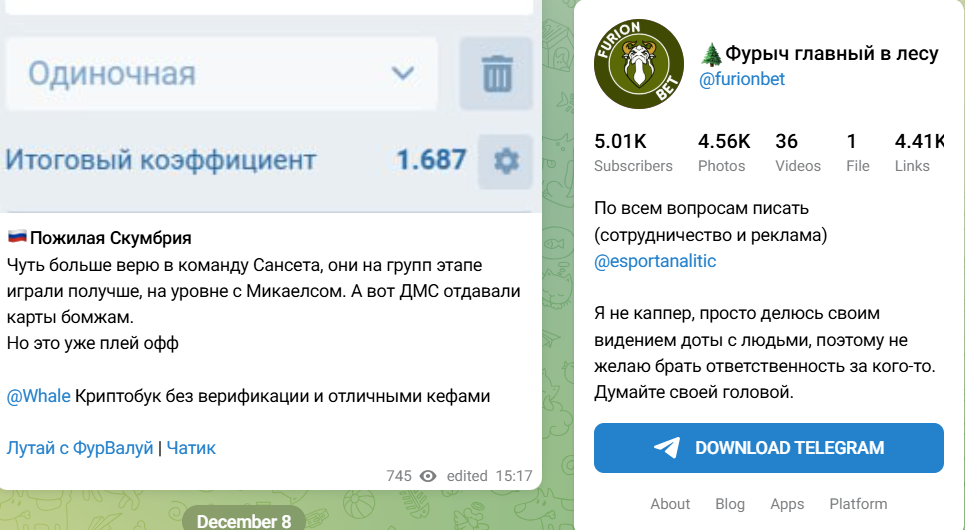
Task: Click the December 8 date badge
Action: [244, 521]
